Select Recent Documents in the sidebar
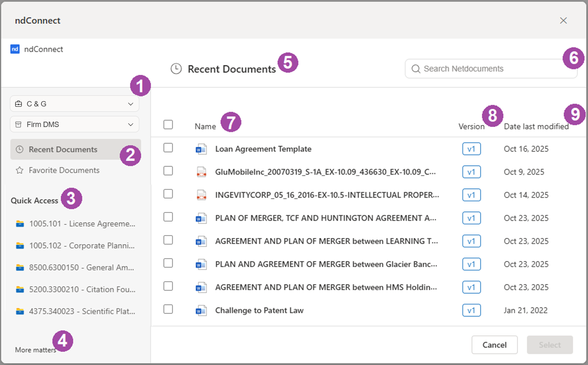Viewport: 588px width, 365px height. point(76,149)
